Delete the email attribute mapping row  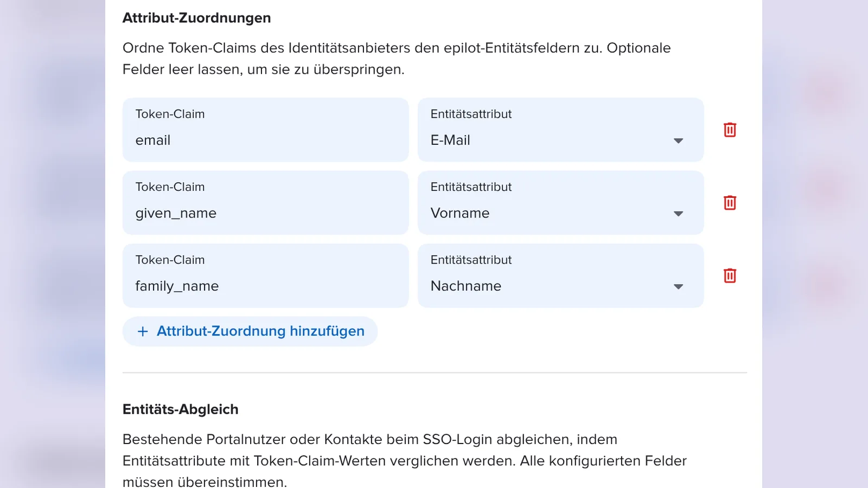[x=730, y=130]
